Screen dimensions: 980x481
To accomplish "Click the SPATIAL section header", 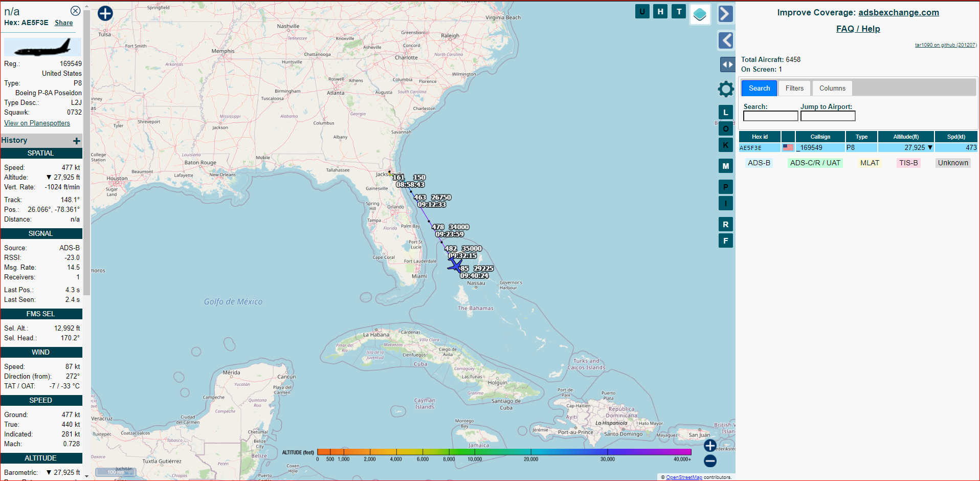I will (x=41, y=153).
